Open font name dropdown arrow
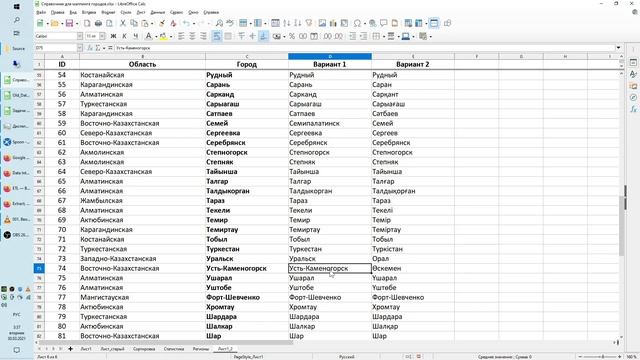Screen dimensions: 640x360 click(x=80, y=36)
